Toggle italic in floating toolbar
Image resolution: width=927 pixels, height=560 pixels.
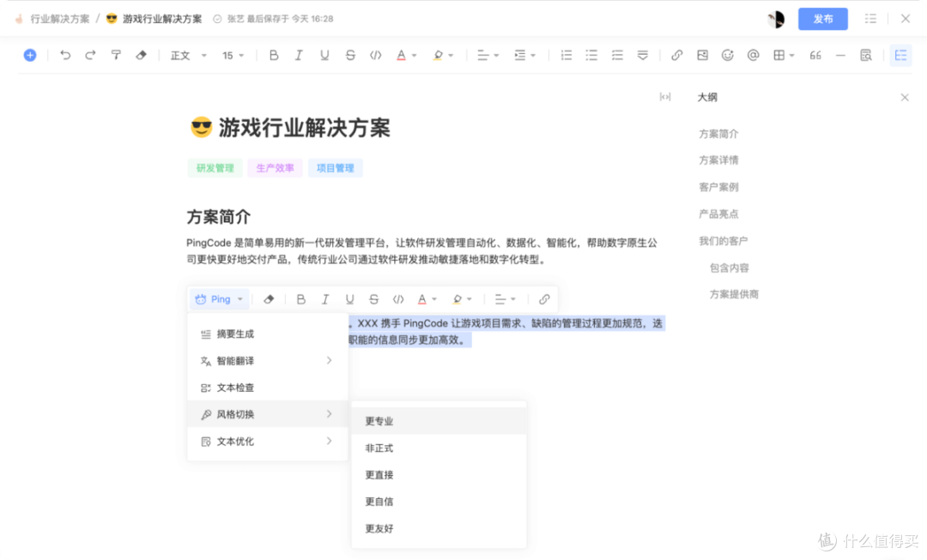click(325, 299)
